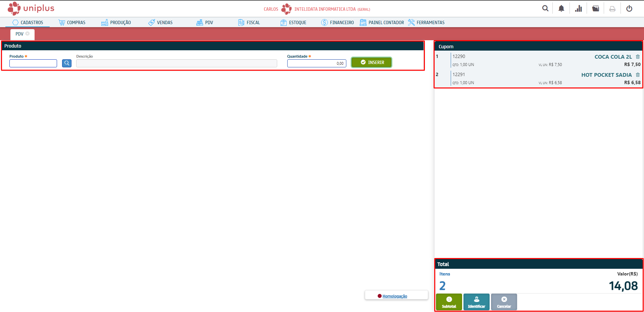Open the VENDAS menu
644x312 pixels.
(161, 22)
